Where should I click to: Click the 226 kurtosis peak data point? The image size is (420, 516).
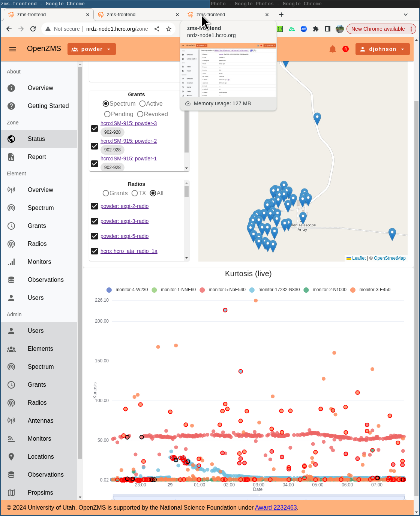[256, 301]
